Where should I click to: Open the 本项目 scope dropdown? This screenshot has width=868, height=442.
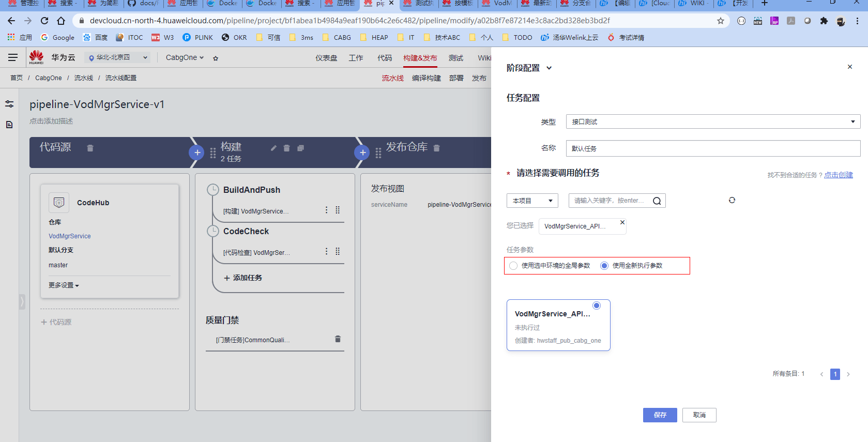[532, 201]
